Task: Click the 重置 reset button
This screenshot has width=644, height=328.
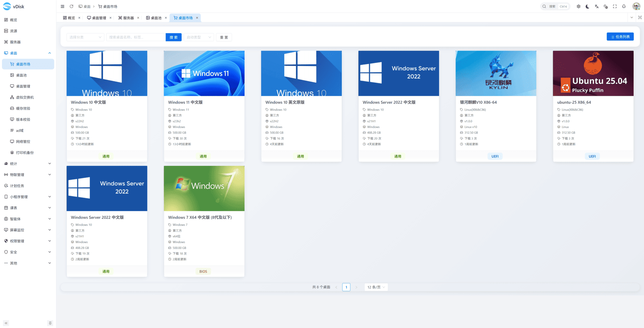Action: point(224,37)
